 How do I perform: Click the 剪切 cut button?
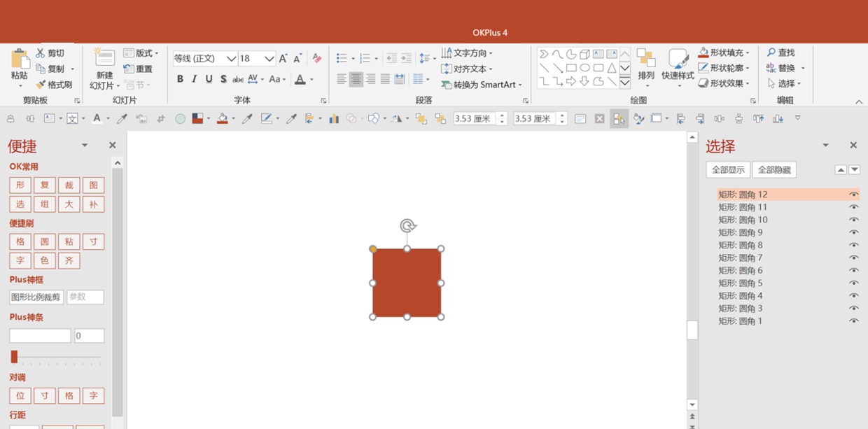(50, 53)
